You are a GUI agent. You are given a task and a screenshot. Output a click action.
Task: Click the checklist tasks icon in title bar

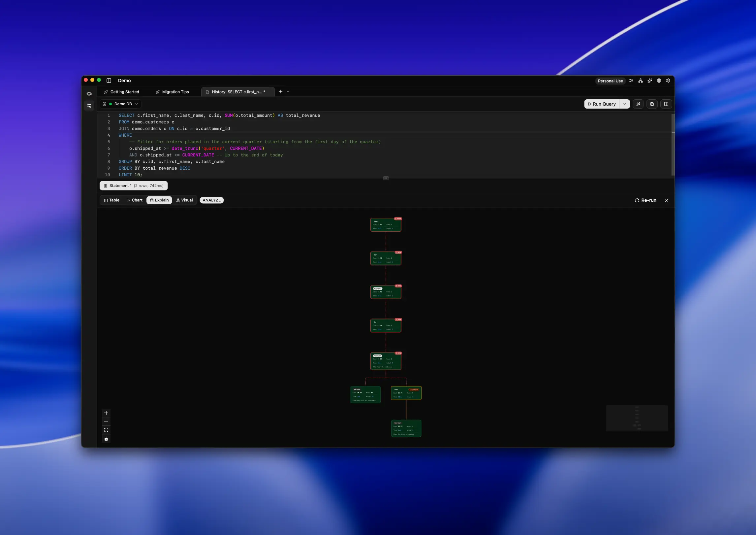pos(631,81)
